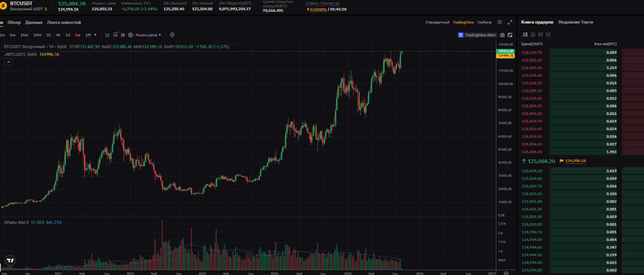644x275 pixels.
Task: Open chart settings hexagon icon
Action: click(130, 35)
